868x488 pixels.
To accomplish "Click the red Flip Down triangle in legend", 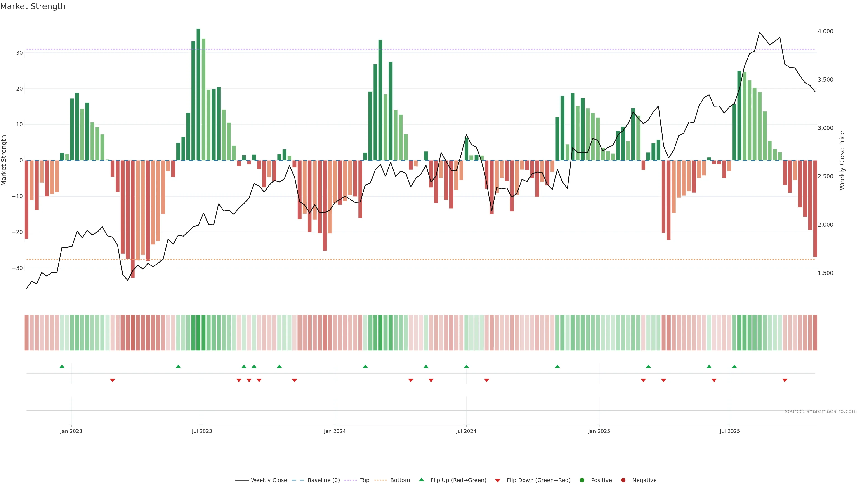I will 498,480.
